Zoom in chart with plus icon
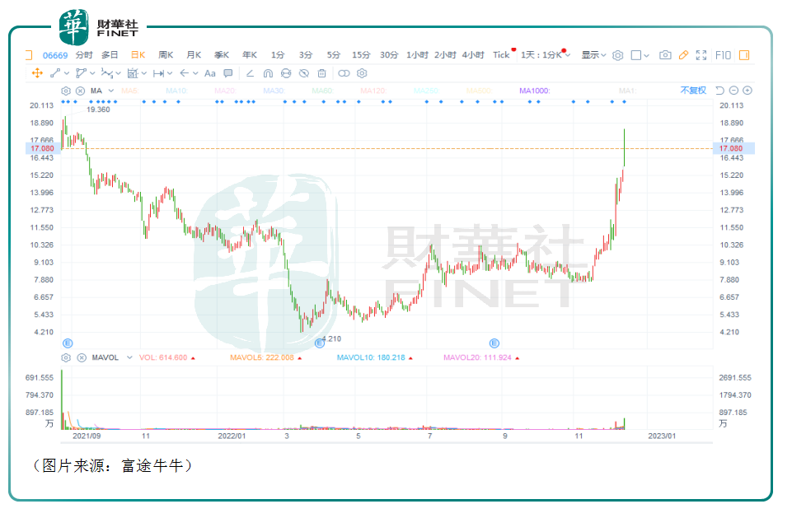The height and width of the screenshot is (532, 792). pyautogui.click(x=747, y=91)
